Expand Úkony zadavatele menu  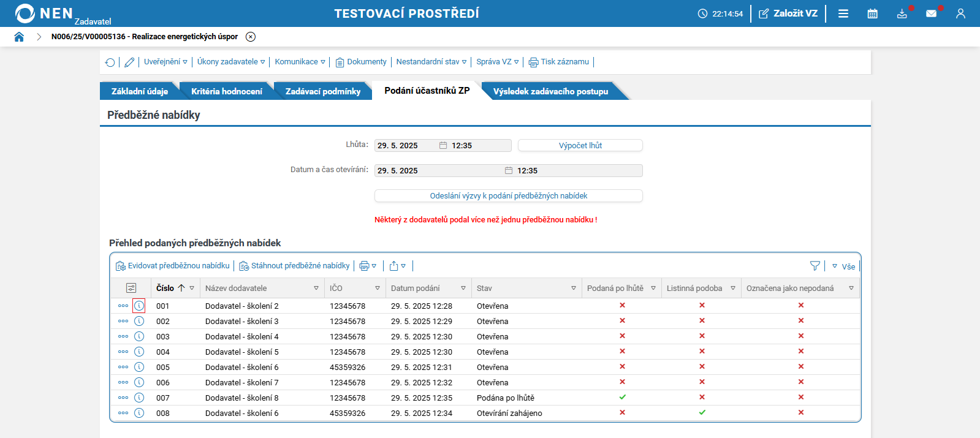pyautogui.click(x=231, y=62)
